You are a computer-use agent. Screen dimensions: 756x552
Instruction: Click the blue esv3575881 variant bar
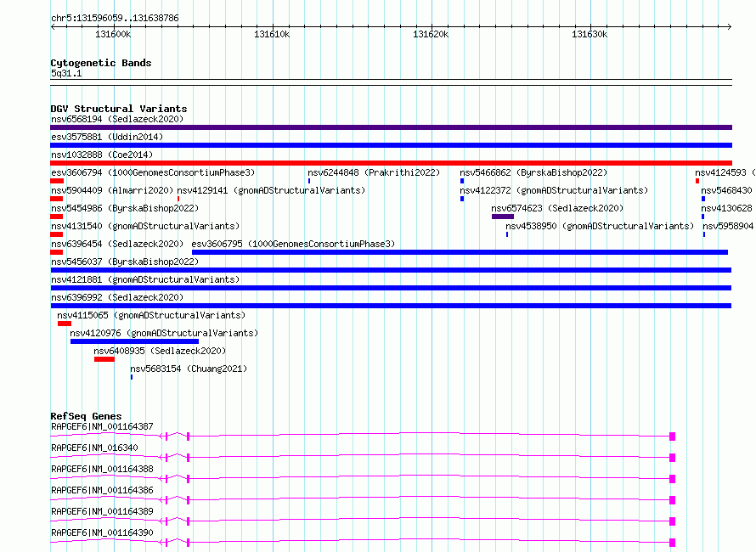(x=391, y=145)
